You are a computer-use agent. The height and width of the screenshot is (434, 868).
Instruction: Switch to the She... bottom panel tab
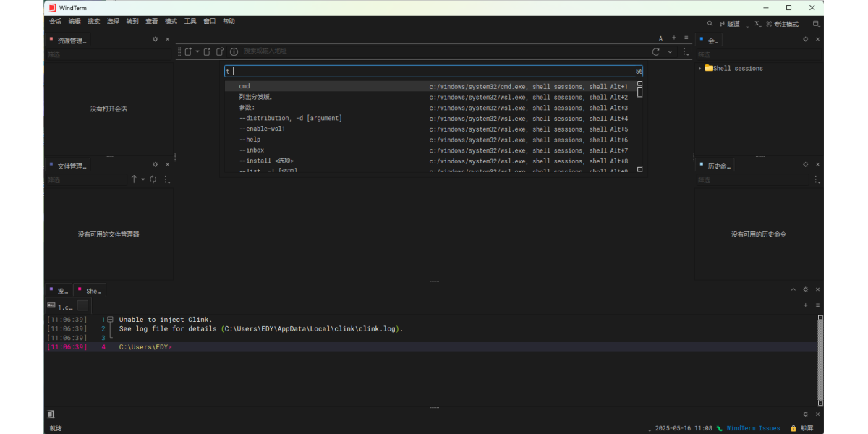tap(90, 291)
